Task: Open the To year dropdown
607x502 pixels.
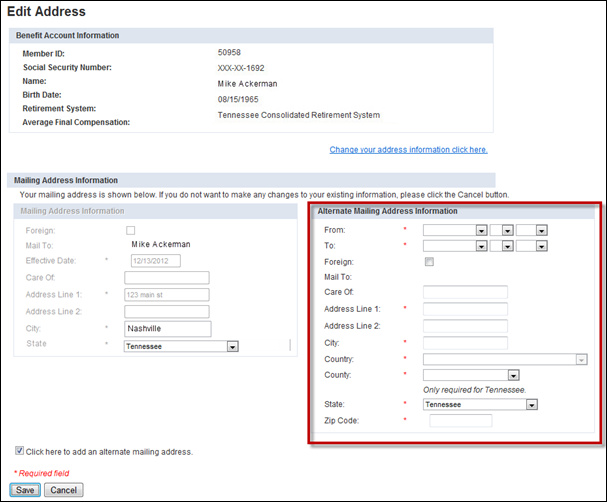Action: tap(532, 246)
